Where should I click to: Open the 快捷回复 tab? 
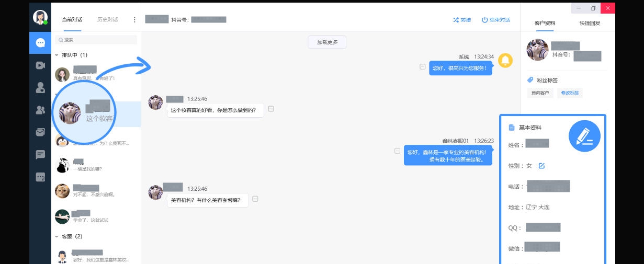point(590,23)
